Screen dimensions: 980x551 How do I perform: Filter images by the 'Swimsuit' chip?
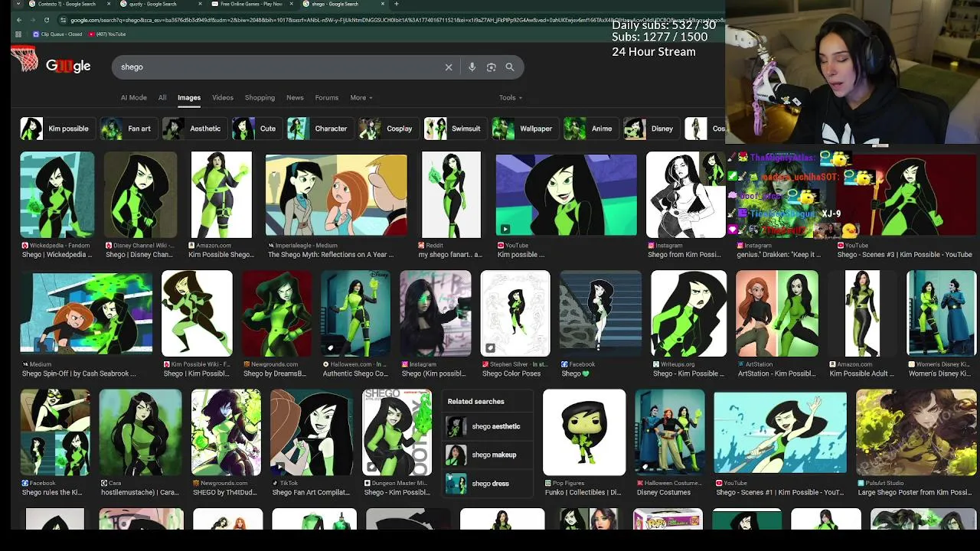[454, 129]
